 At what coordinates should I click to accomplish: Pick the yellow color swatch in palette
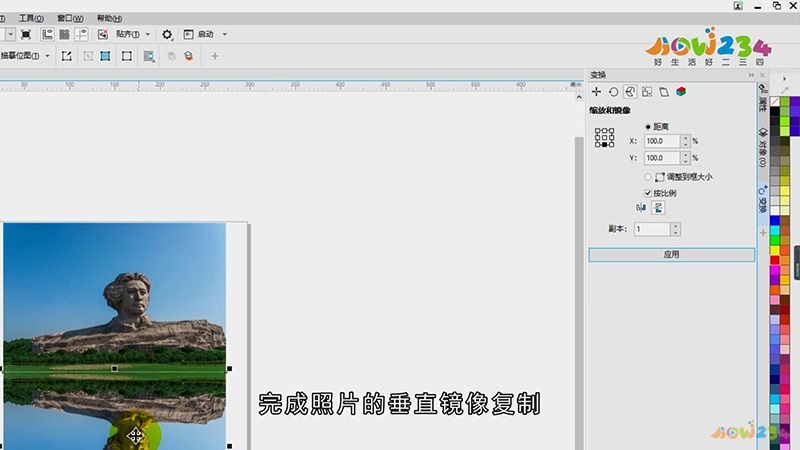click(775, 251)
